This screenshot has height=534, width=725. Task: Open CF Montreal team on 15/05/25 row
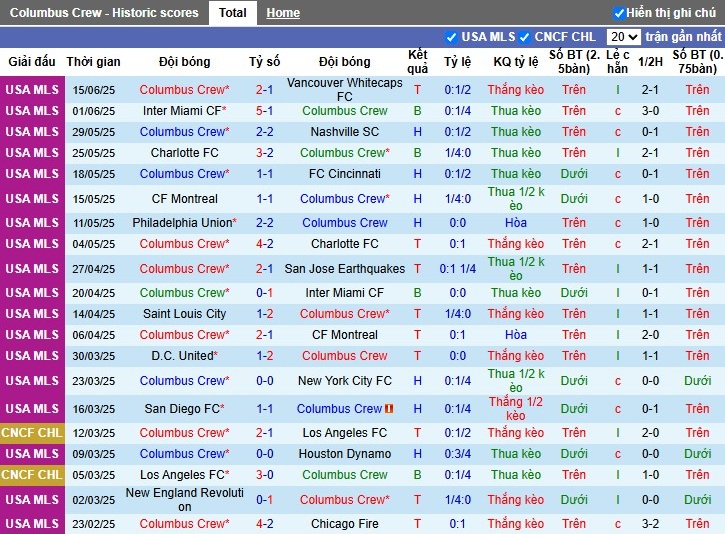point(184,199)
